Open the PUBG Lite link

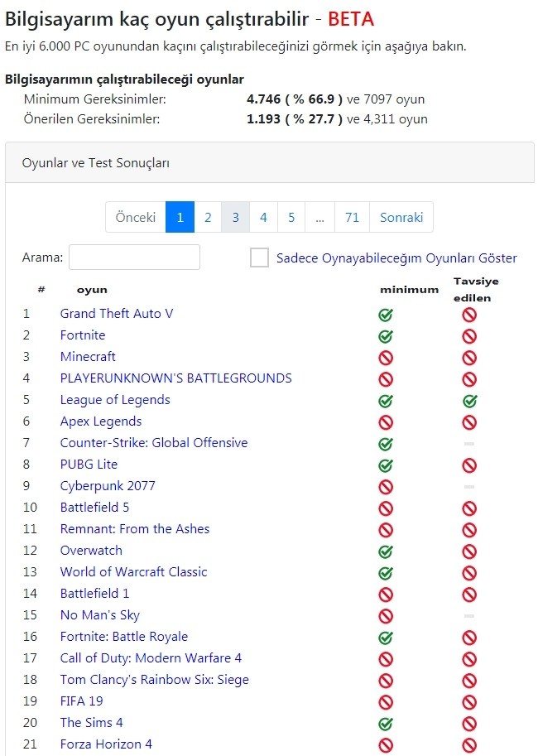(x=89, y=465)
